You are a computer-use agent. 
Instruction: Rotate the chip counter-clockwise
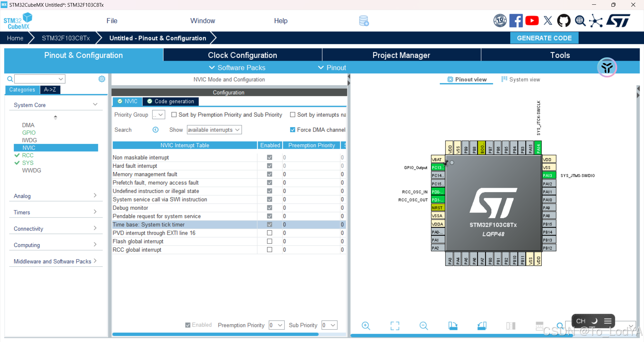coord(482,326)
